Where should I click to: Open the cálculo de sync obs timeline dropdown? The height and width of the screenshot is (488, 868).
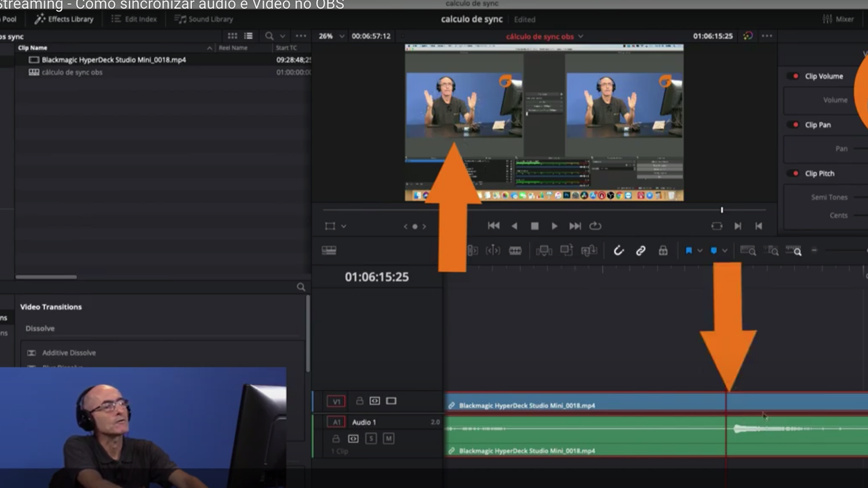pos(544,37)
